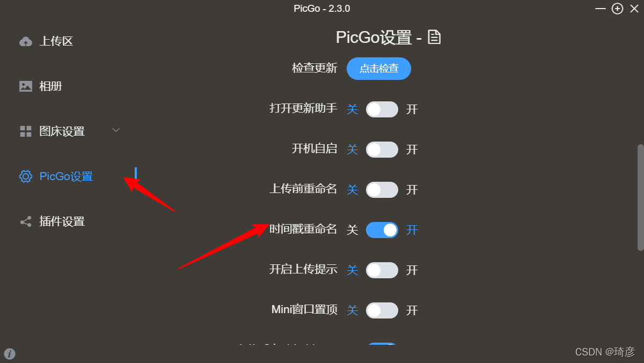Click the settings page vertical scrollbar
The height and width of the screenshot is (363, 644).
click(640, 197)
